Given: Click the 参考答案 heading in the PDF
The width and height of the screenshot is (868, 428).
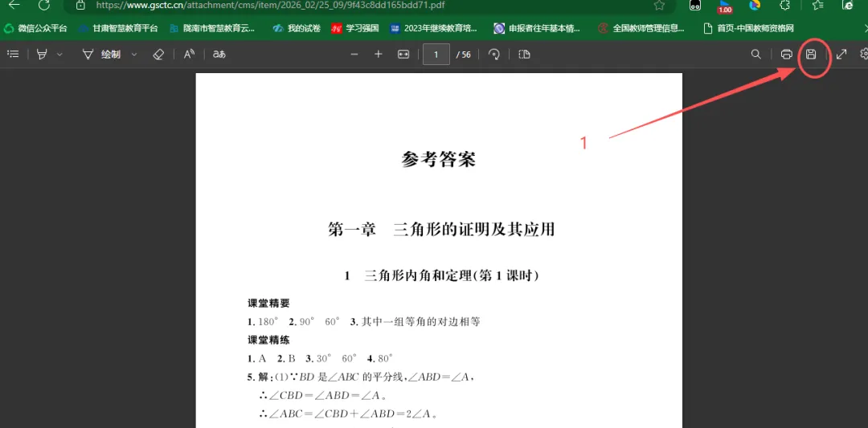Looking at the screenshot, I should click(439, 160).
